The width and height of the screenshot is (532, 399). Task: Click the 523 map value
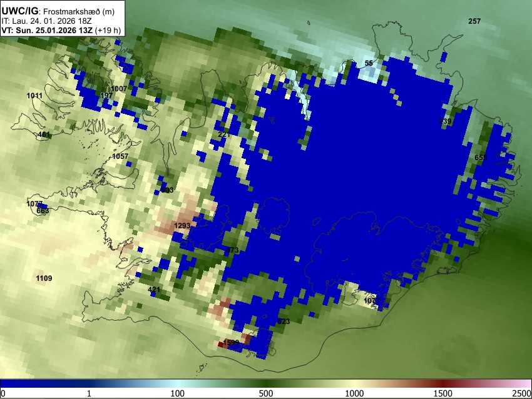tap(284, 321)
